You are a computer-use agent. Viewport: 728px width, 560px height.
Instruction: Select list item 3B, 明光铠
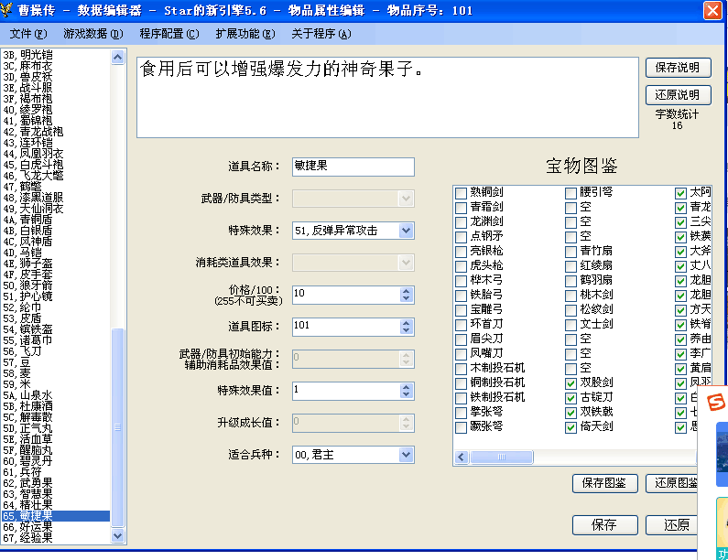tap(56, 55)
